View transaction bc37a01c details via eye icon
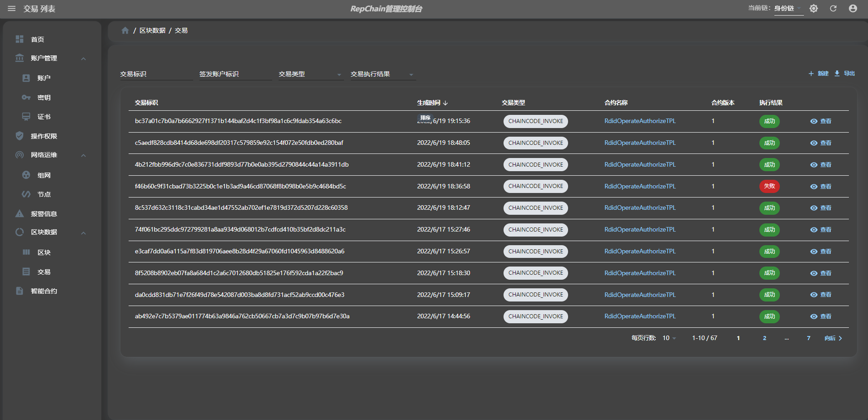The image size is (868, 420). 813,121
